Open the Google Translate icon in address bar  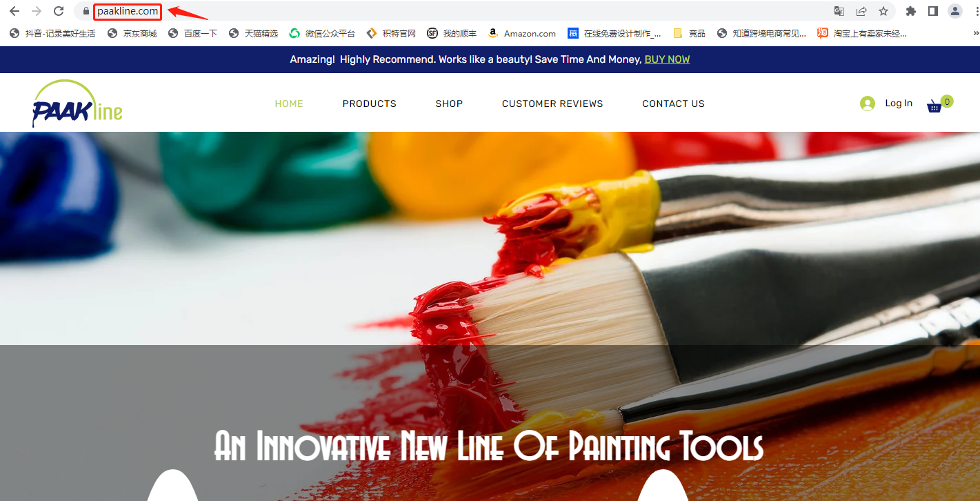pos(839,11)
